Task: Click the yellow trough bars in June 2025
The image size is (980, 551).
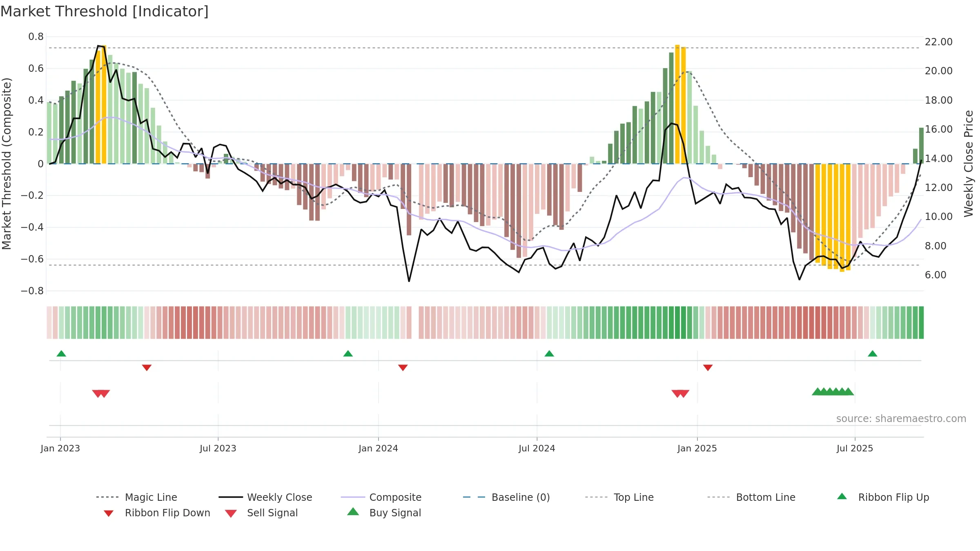Action: (833, 218)
